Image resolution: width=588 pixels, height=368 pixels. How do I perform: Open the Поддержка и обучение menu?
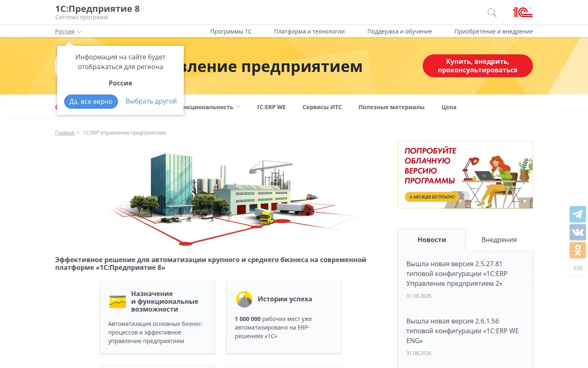[399, 31]
